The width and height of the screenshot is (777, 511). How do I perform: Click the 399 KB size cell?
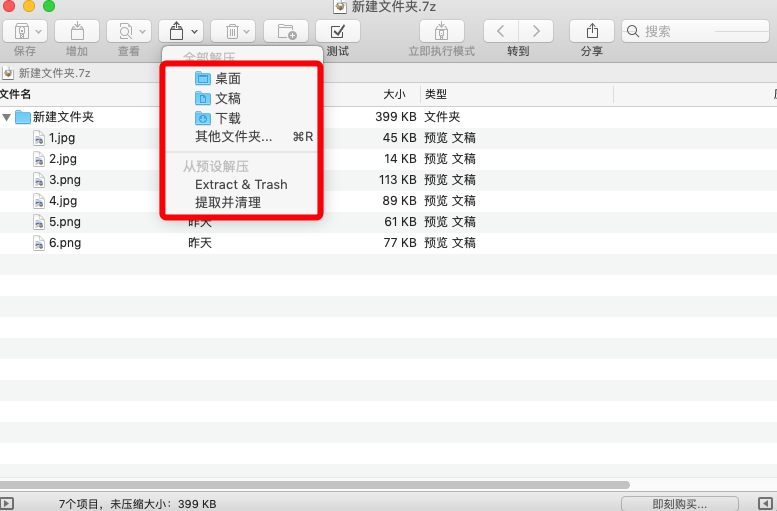coord(395,117)
